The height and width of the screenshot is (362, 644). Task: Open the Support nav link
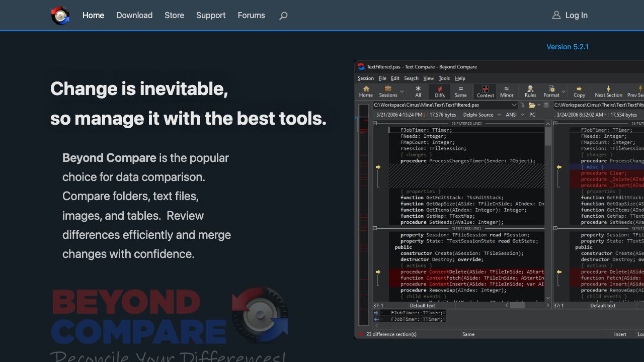pyautogui.click(x=211, y=16)
